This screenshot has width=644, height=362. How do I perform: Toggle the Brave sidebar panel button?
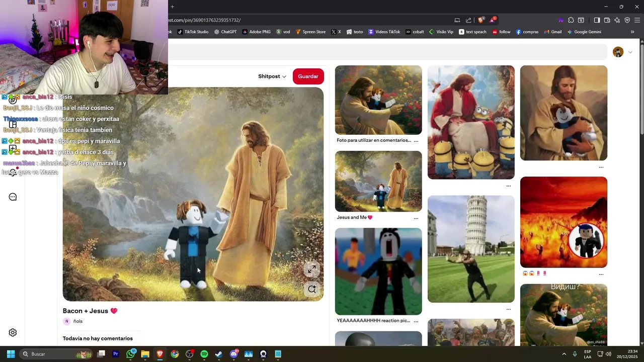click(x=597, y=20)
